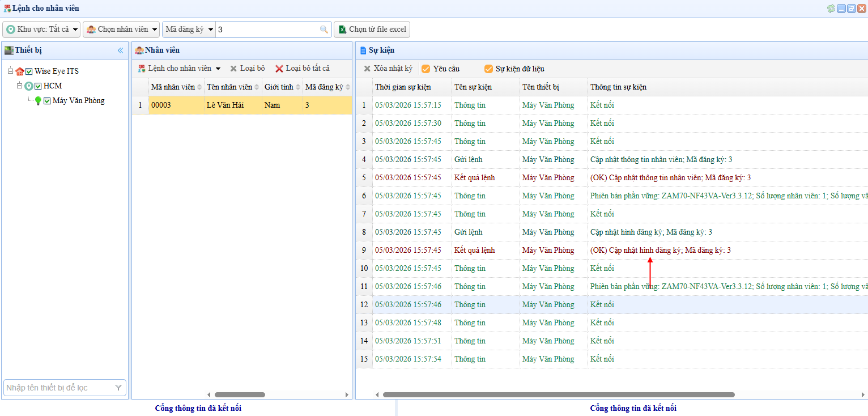Select employee row Lê Văn Hải
Image resolution: width=868 pixels, height=416 pixels.
coord(225,105)
